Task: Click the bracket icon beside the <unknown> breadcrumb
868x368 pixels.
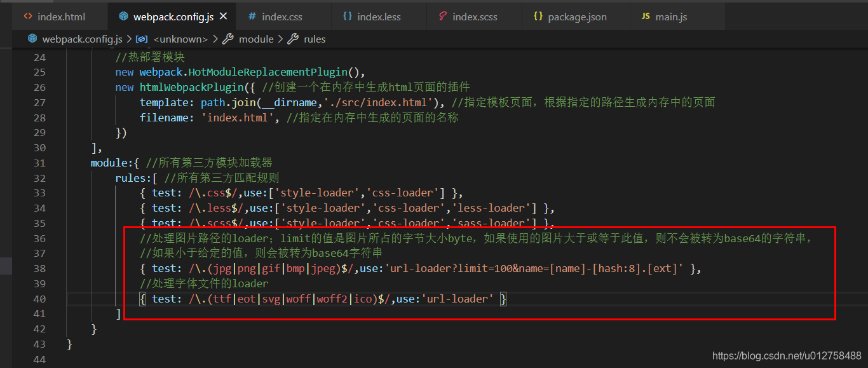Action: pyautogui.click(x=141, y=39)
